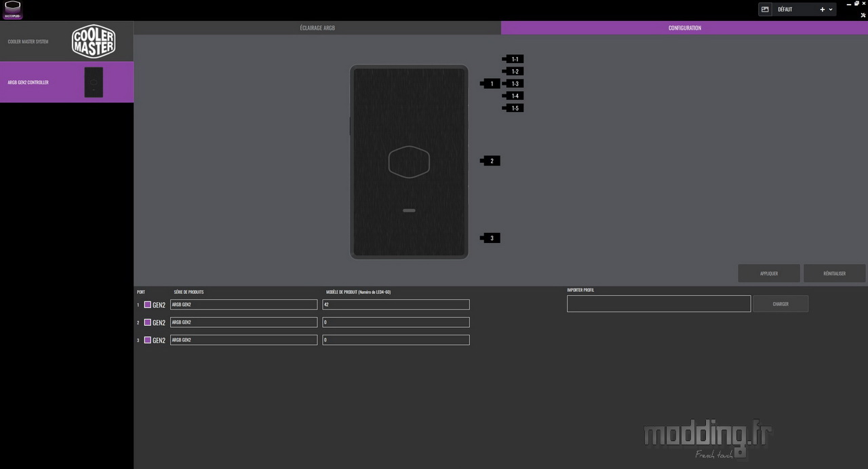Open the profile image icon next to Défaut
This screenshot has width=868, height=469.
pyautogui.click(x=765, y=10)
